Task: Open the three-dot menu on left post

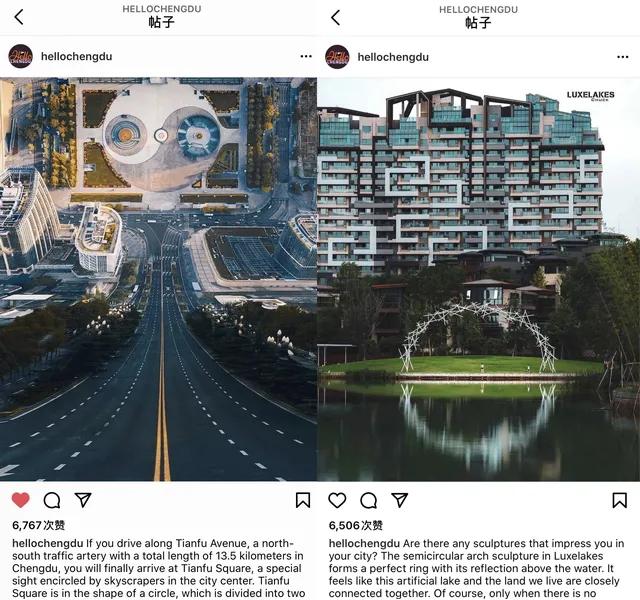Action: point(306,56)
